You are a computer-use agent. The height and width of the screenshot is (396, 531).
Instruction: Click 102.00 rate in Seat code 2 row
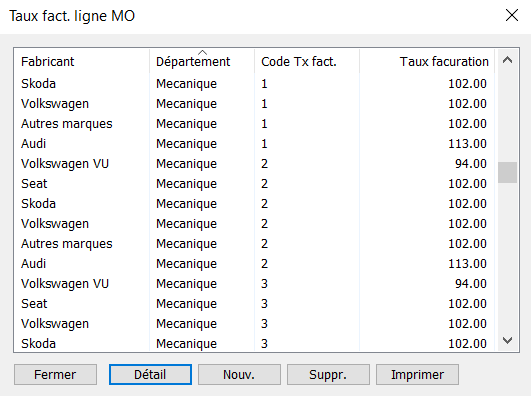click(x=467, y=184)
